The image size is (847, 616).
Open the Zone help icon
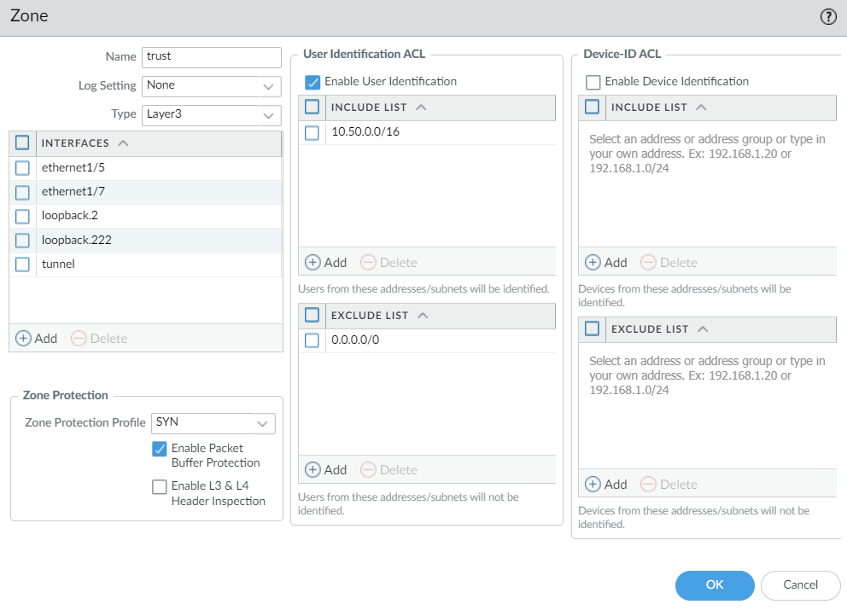pos(827,17)
